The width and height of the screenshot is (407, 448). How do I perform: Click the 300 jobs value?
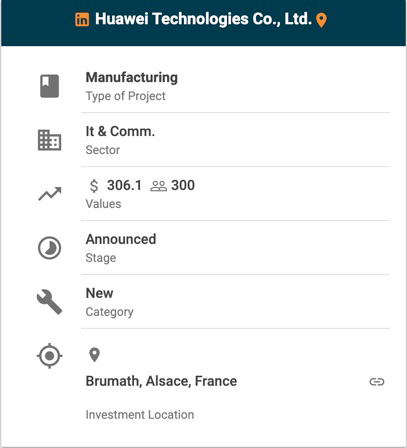183,185
